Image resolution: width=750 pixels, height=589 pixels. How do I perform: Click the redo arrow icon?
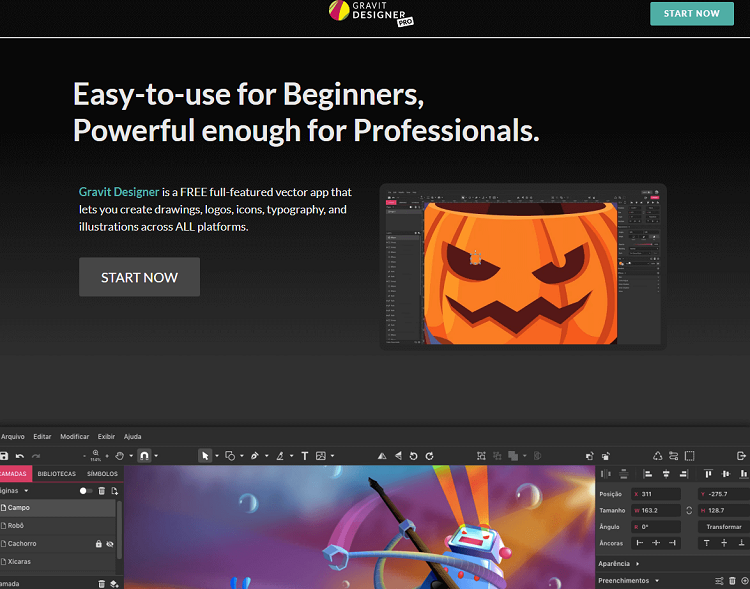pyautogui.click(x=36, y=456)
